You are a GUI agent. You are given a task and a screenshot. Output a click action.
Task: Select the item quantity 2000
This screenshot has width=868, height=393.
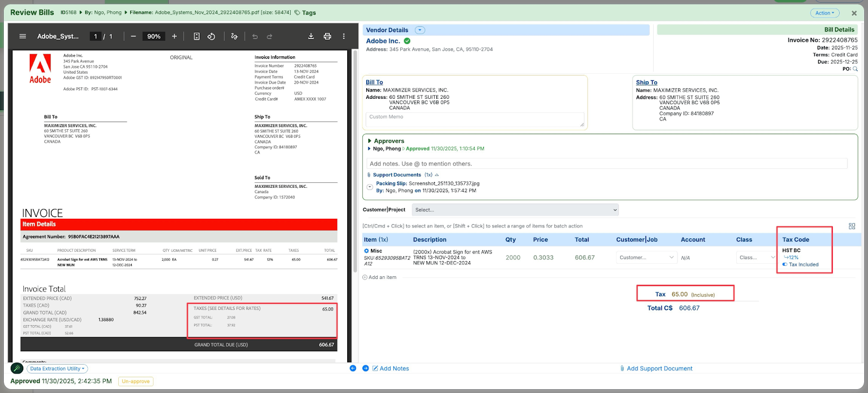(513, 257)
